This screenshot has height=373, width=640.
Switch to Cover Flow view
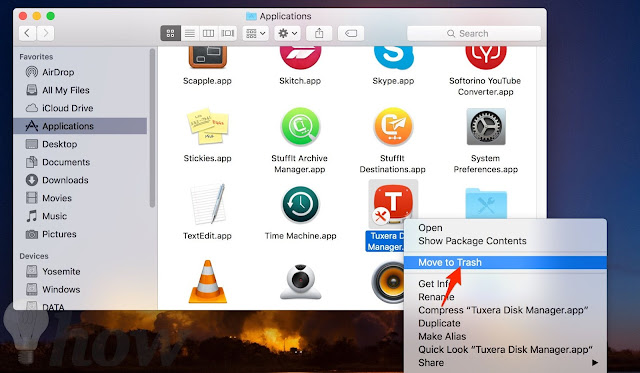point(227,33)
